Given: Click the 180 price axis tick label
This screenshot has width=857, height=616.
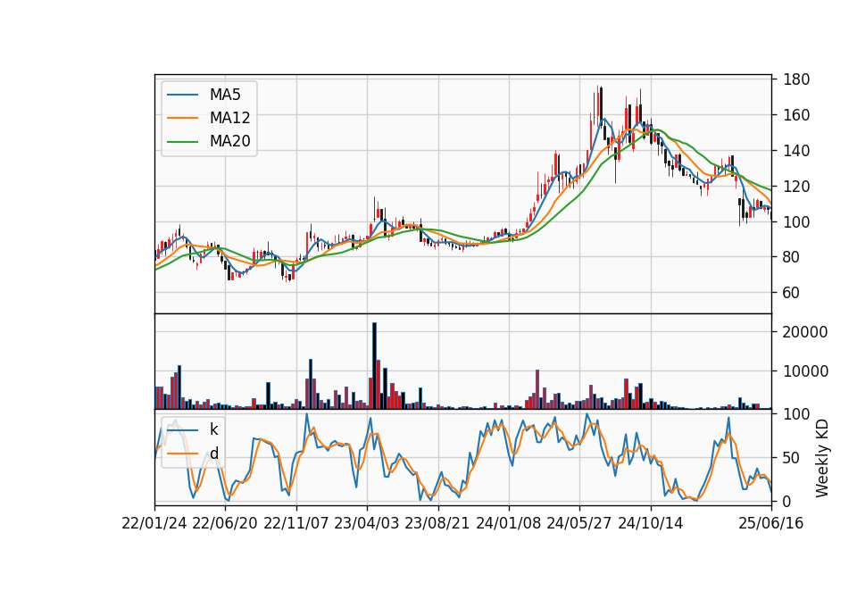Looking at the screenshot, I should click(x=796, y=79).
